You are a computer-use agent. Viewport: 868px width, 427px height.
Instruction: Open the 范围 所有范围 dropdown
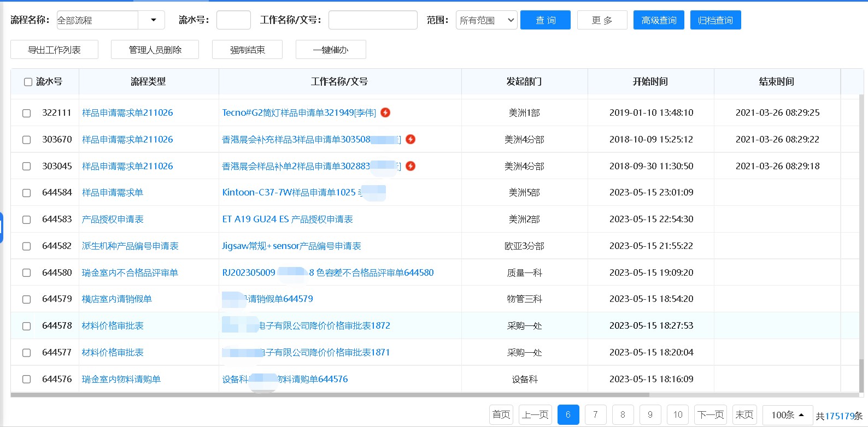(486, 20)
